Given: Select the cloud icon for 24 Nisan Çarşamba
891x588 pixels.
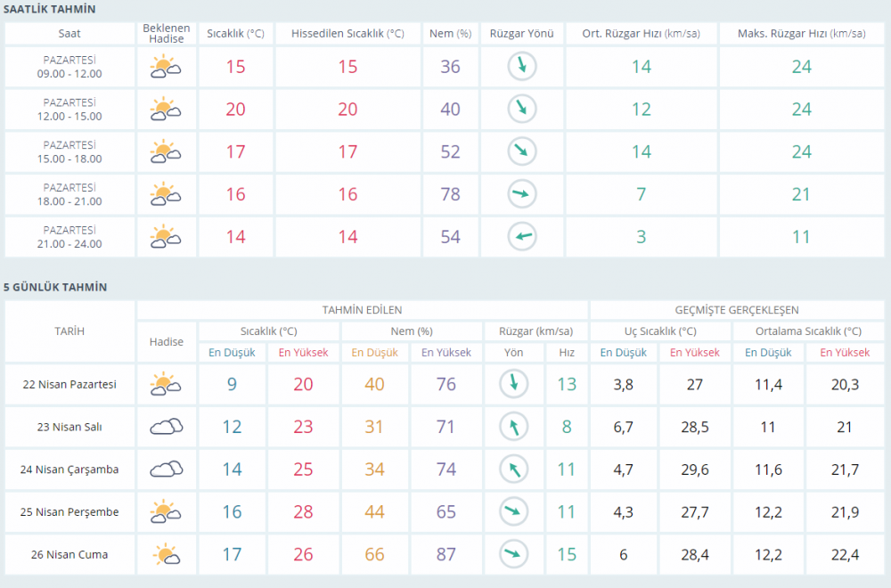Looking at the screenshot, I should pyautogui.click(x=166, y=470).
